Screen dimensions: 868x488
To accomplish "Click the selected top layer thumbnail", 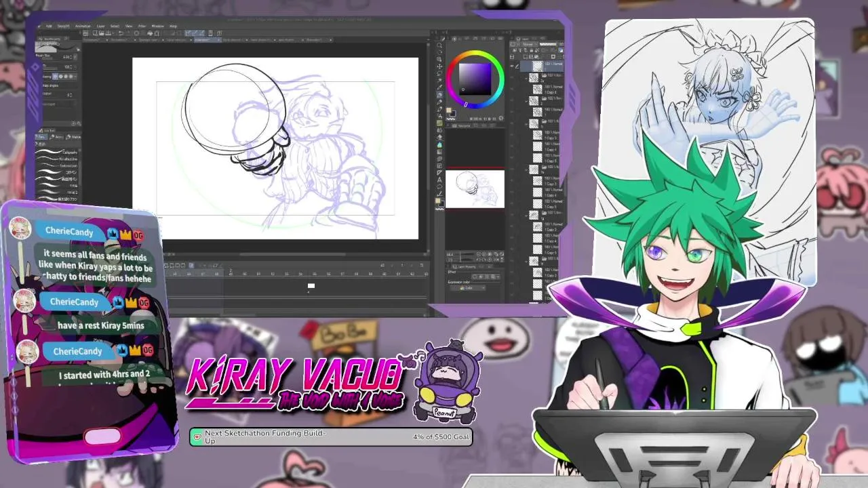I will [538, 66].
